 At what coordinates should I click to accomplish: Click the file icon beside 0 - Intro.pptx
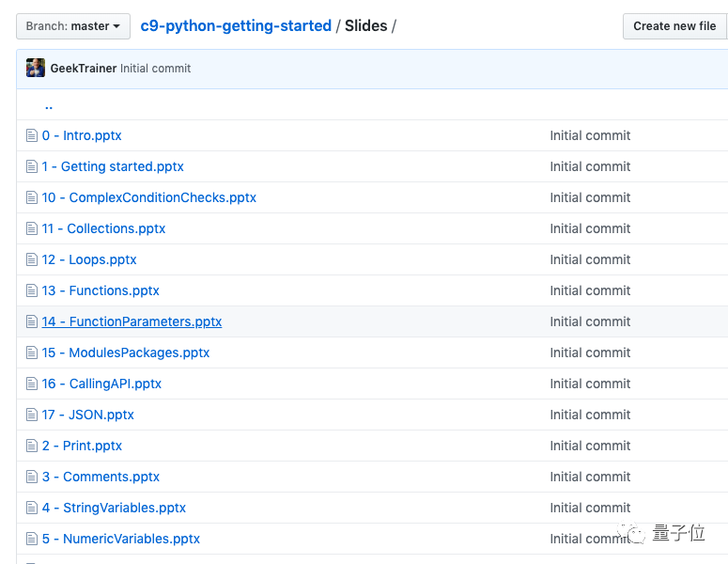(x=32, y=135)
